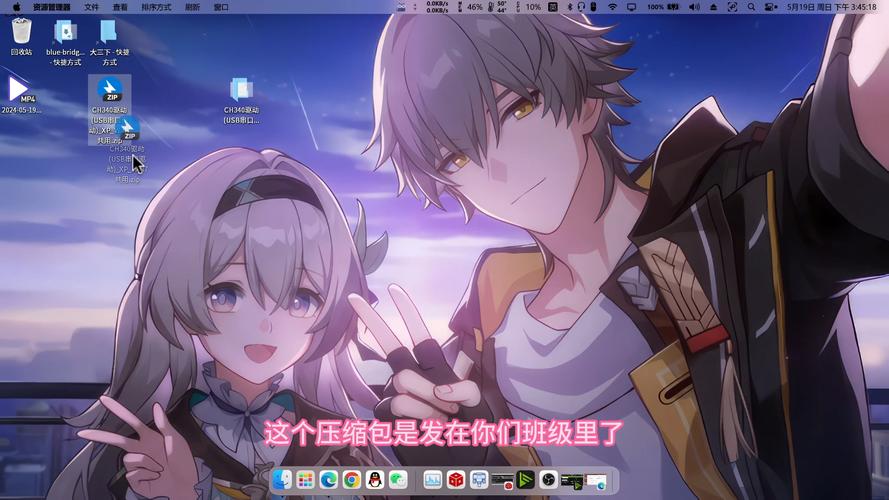Open WeChat from the dock
The height and width of the screenshot is (500, 889).
pyautogui.click(x=398, y=480)
